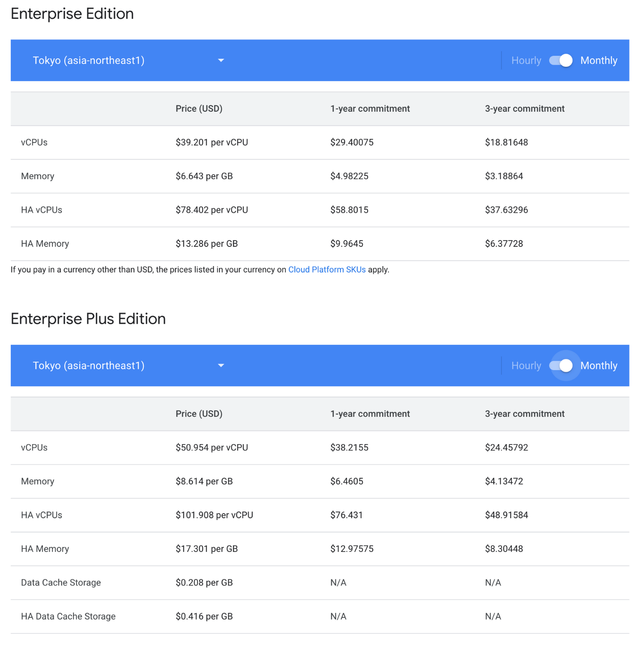Click the Data Cache Storage row label
This screenshot has width=644, height=652.
point(61,582)
